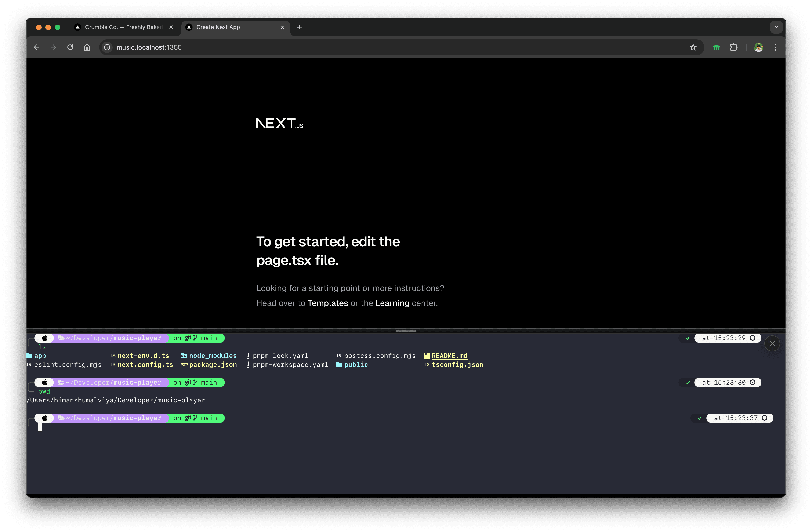Click the green extension icon in the browser toolbar
The image size is (812, 532).
point(717,47)
